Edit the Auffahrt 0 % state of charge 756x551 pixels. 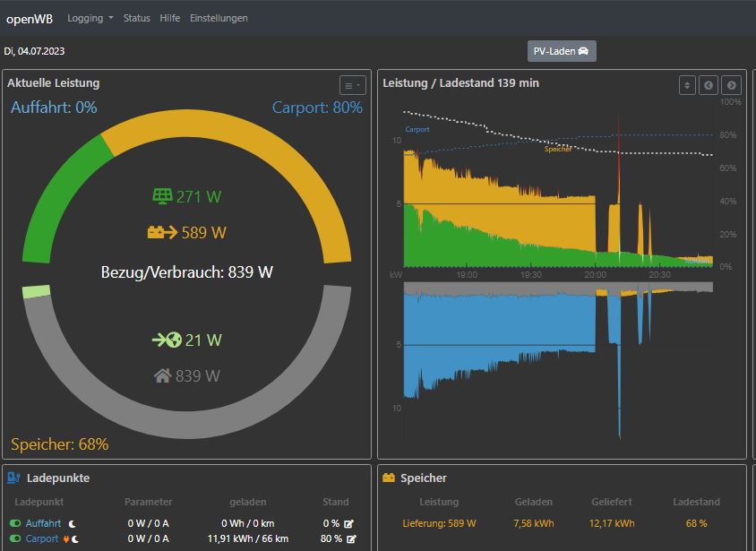point(348,523)
